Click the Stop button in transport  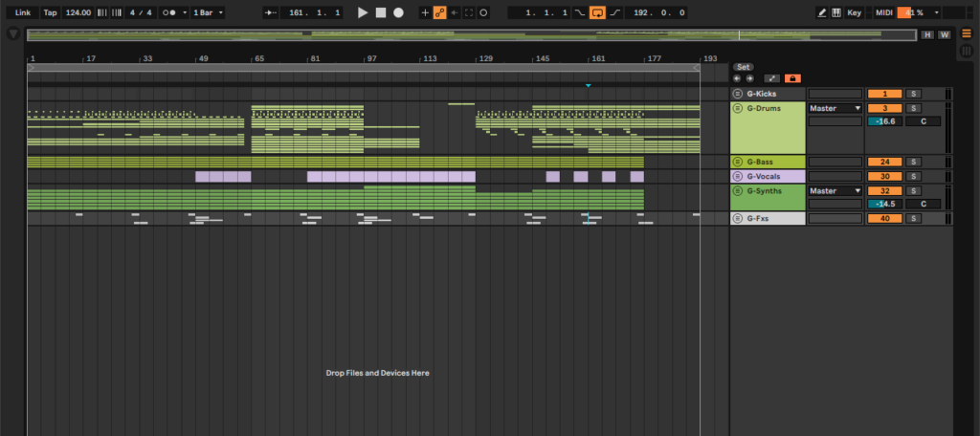point(380,12)
